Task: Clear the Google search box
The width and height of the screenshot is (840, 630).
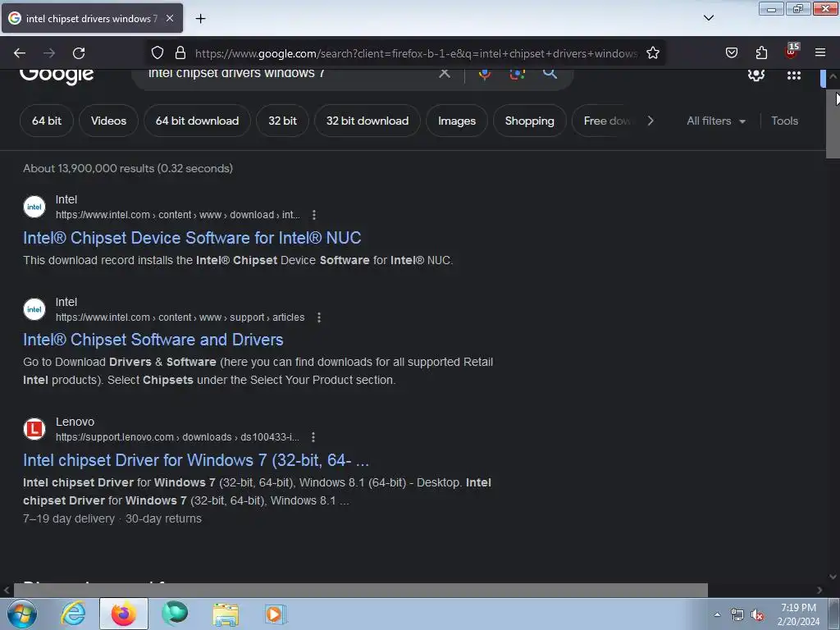Action: [444, 73]
